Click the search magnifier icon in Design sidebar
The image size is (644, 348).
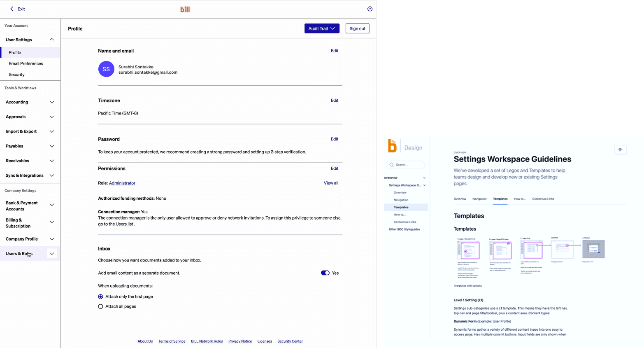tap(391, 165)
